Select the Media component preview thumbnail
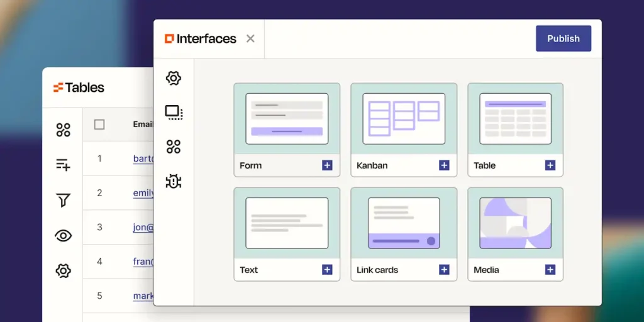The width and height of the screenshot is (644, 322). 515,223
